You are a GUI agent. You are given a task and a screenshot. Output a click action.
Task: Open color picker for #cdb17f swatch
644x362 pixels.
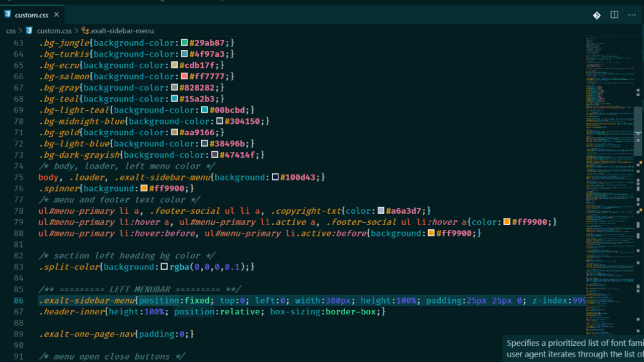tap(174, 65)
